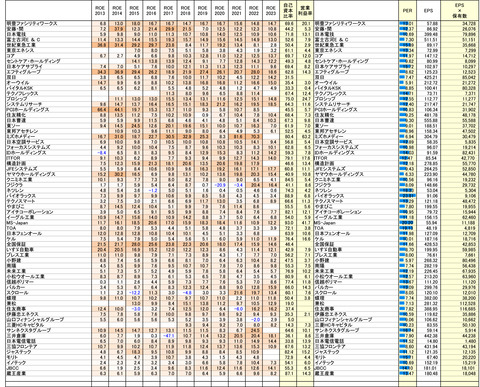Select the 555.88 EPS cell for 日本曹達
The width and height of the screenshot is (480, 387).
click(428, 120)
